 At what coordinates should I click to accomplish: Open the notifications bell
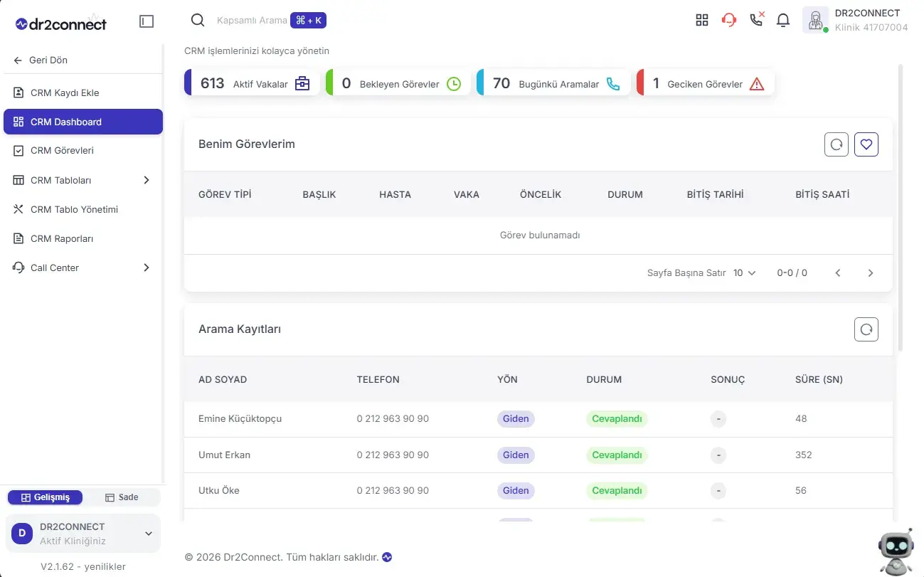(783, 20)
